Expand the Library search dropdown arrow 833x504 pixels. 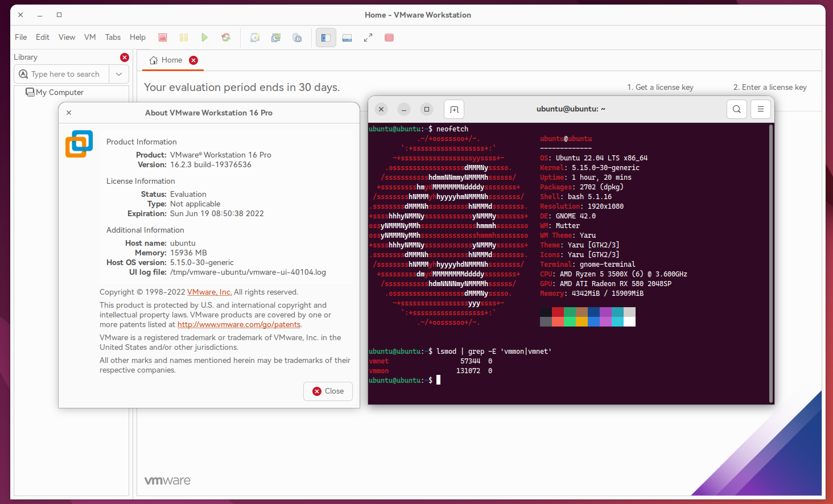119,74
